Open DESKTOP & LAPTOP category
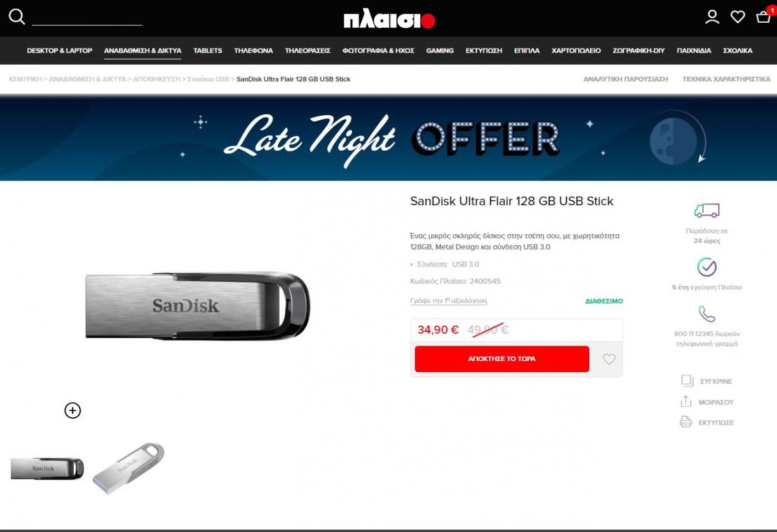This screenshot has height=532, width=777. pyautogui.click(x=60, y=50)
